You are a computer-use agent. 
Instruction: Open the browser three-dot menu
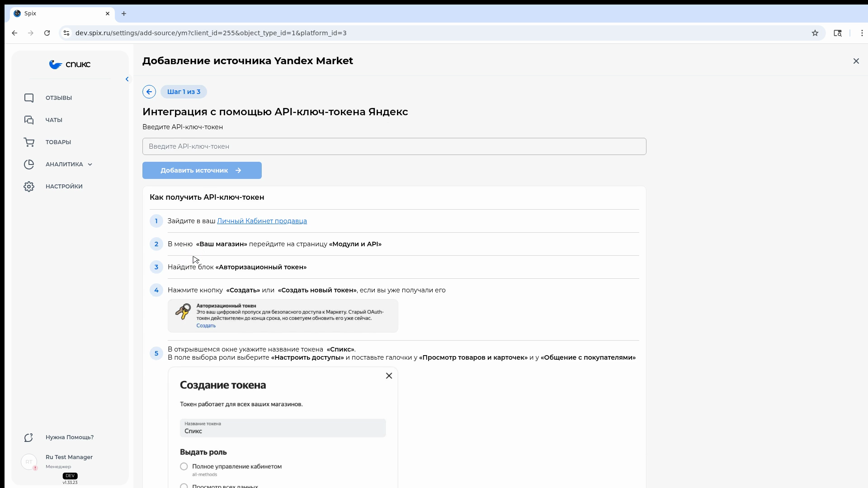click(x=862, y=33)
